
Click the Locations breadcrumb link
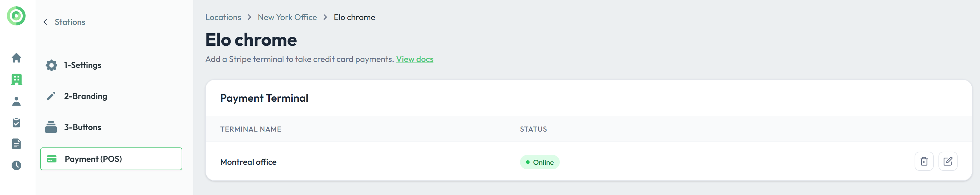tap(223, 18)
